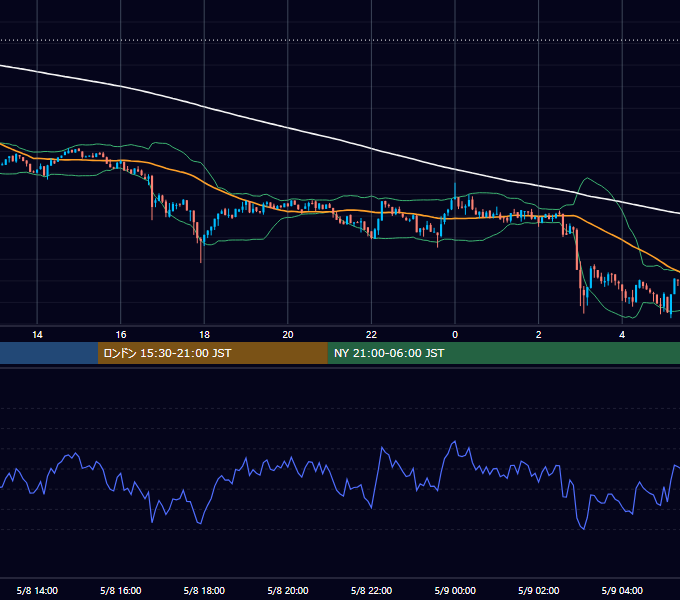Click the NY 21:00-06:00 JST session band
Image resolution: width=680 pixels, height=600 pixels.
tap(503, 353)
